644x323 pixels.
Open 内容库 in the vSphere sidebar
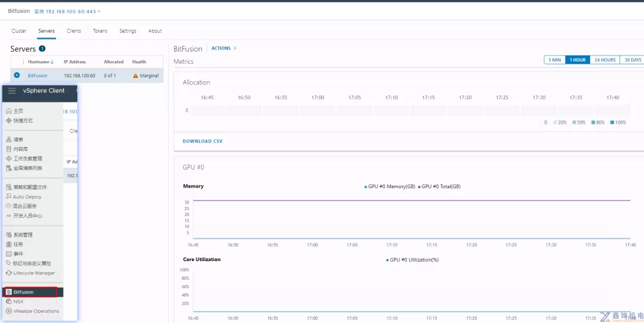(17, 149)
